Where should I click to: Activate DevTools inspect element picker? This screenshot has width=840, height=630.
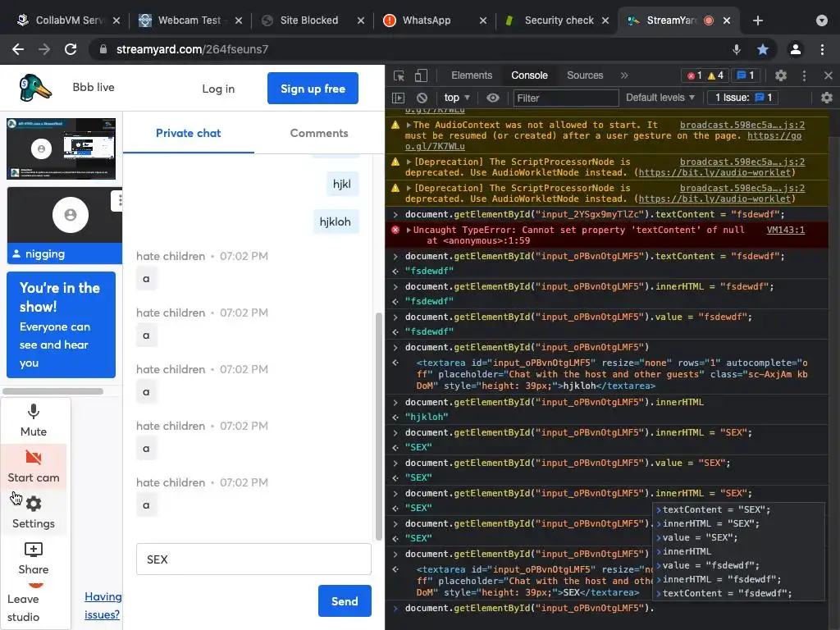coord(399,75)
